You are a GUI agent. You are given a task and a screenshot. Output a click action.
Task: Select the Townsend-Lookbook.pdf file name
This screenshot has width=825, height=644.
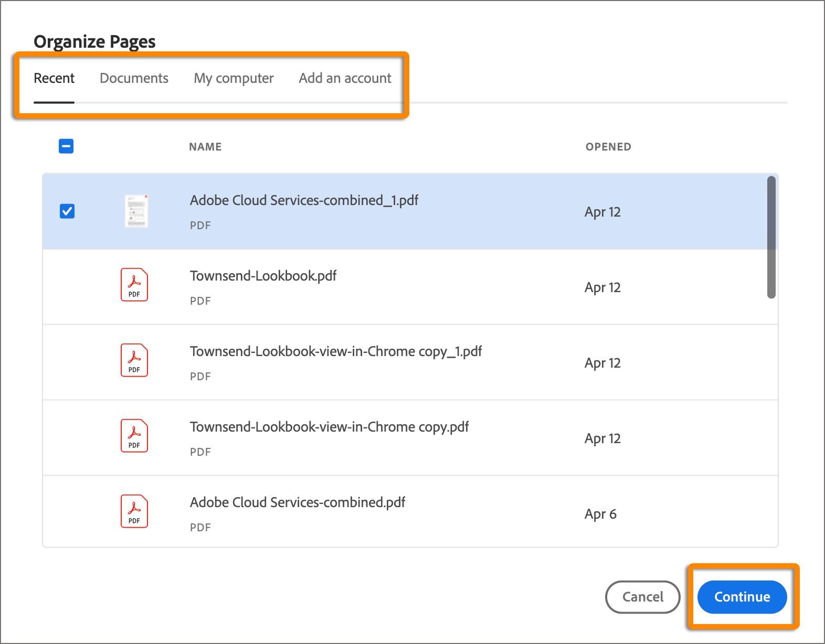(x=263, y=276)
